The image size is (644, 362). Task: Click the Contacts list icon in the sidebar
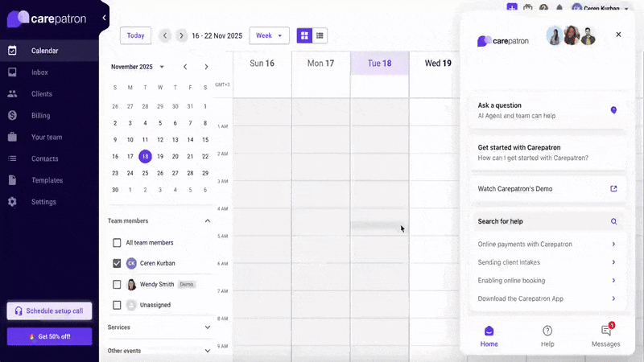(x=12, y=158)
